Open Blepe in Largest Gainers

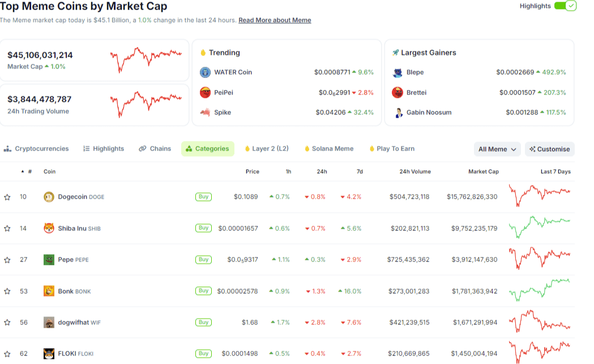coord(415,72)
